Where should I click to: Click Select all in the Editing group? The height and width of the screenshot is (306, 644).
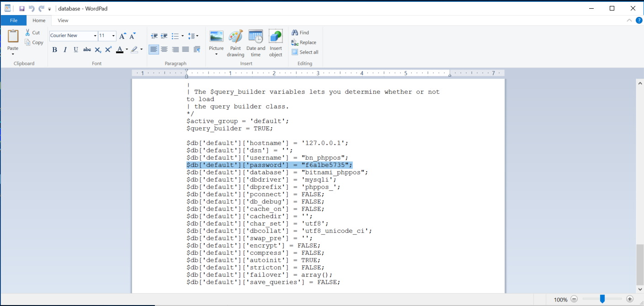pyautogui.click(x=305, y=52)
